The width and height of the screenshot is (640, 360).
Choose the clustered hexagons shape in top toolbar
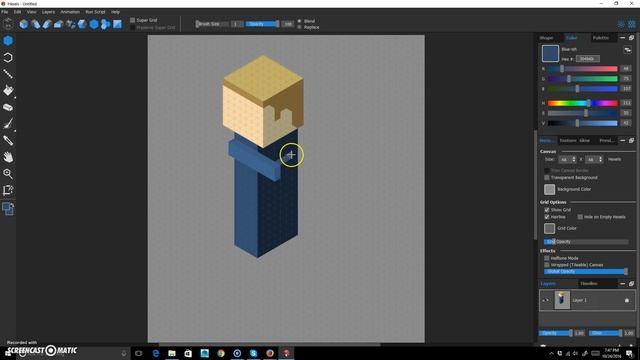click(x=106, y=24)
